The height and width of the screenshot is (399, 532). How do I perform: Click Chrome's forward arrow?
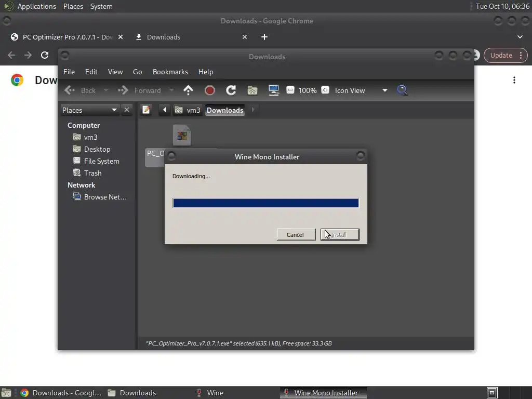click(x=28, y=55)
